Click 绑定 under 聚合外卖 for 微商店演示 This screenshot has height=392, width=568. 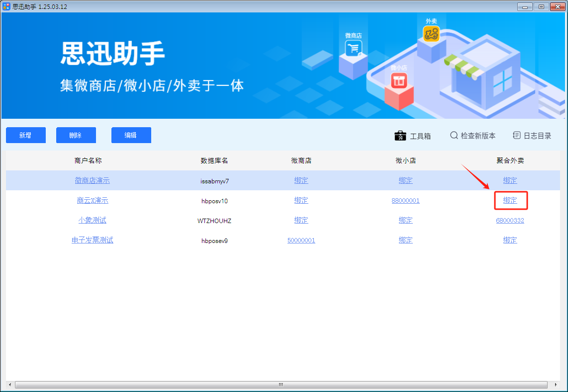pyautogui.click(x=510, y=180)
